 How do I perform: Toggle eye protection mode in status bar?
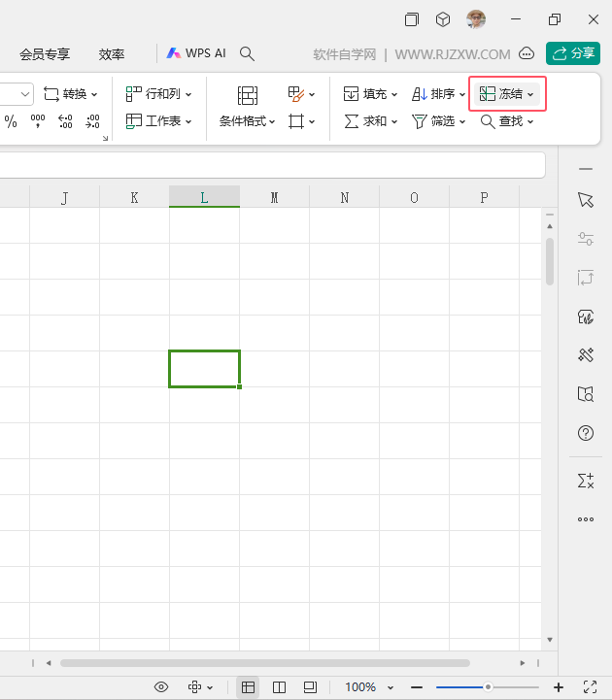[x=161, y=686]
